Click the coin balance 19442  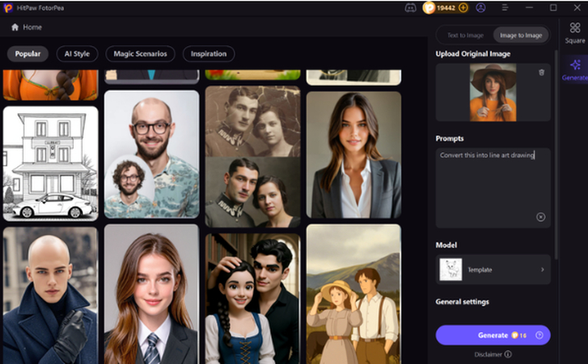[446, 8]
